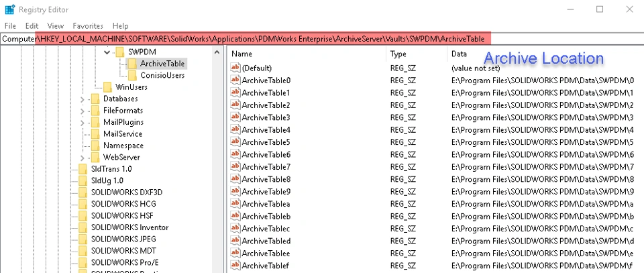Select the SldTrans 1.0 key
644x273 pixels.
coord(111,169)
